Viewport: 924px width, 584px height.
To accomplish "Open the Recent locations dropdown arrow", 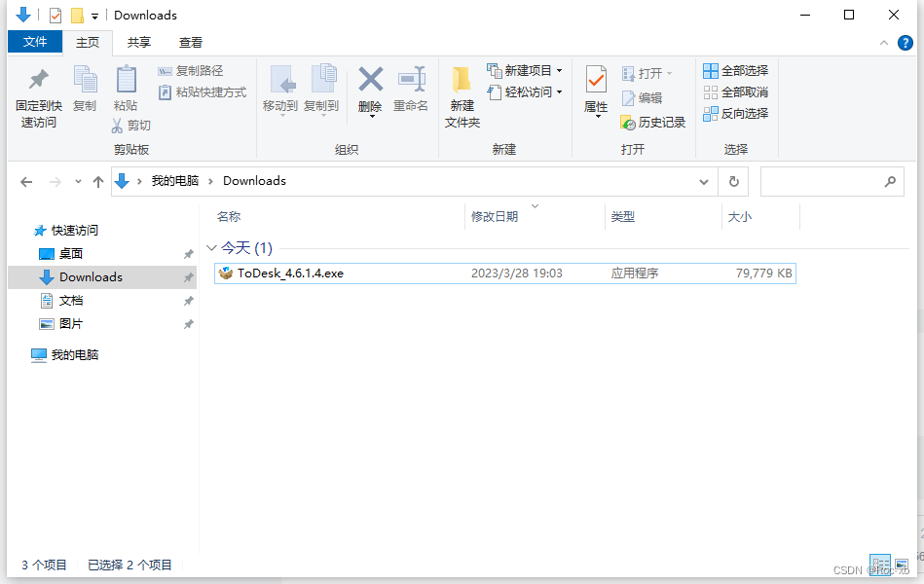I will pyautogui.click(x=78, y=181).
